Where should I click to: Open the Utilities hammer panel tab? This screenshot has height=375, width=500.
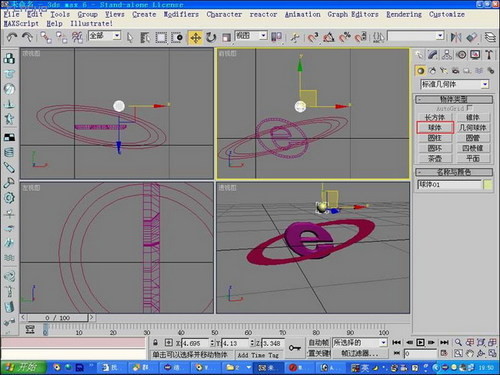pos(489,55)
